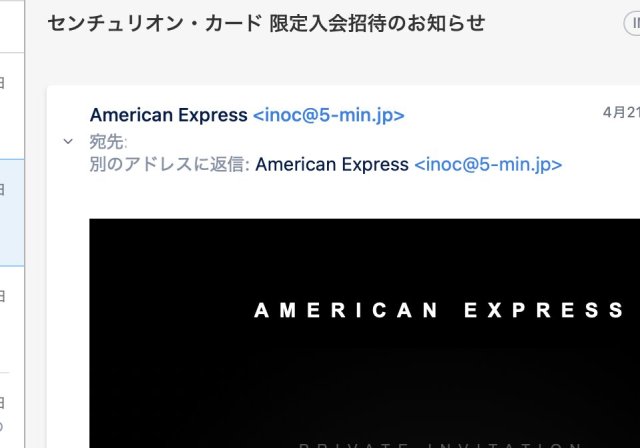
Task: Select sender name American Express in header
Action: point(169,115)
